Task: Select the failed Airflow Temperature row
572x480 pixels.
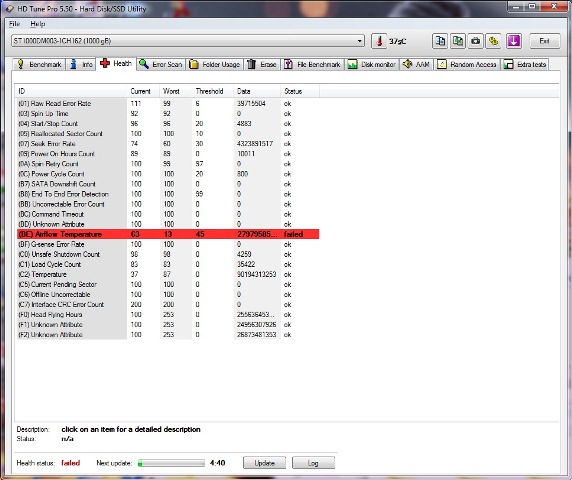Action: 168,234
